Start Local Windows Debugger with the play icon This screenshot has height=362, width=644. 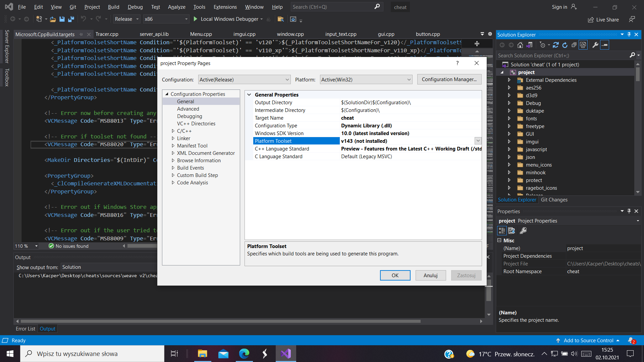(x=196, y=19)
